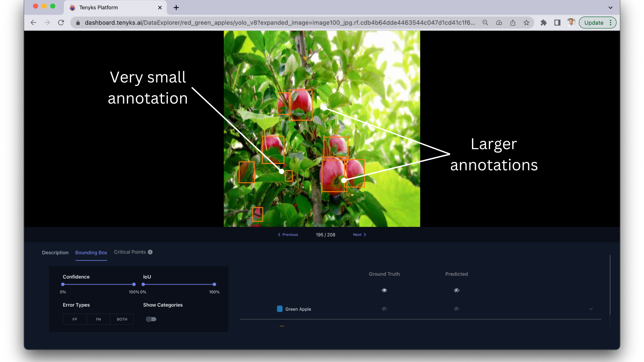Enable the Show Categories toggle
The height and width of the screenshot is (362, 644).
pos(151,319)
